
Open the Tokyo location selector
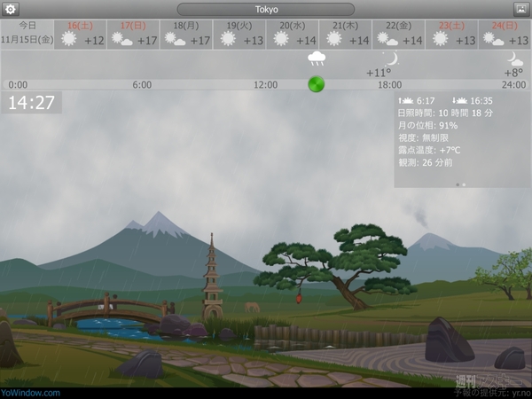click(266, 10)
